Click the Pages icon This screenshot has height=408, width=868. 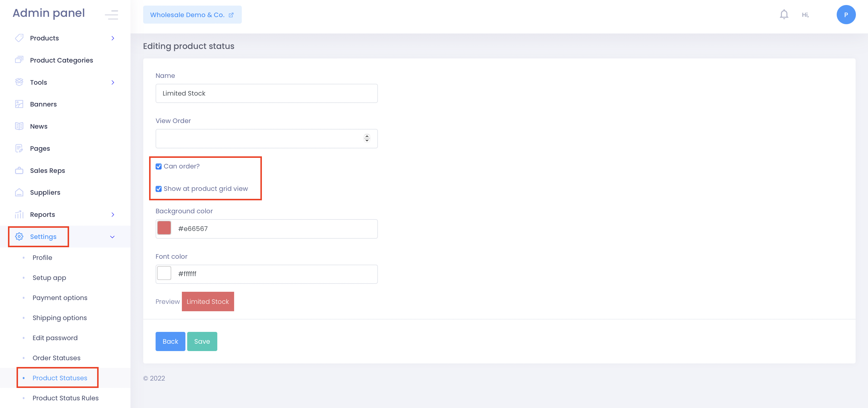click(x=19, y=148)
